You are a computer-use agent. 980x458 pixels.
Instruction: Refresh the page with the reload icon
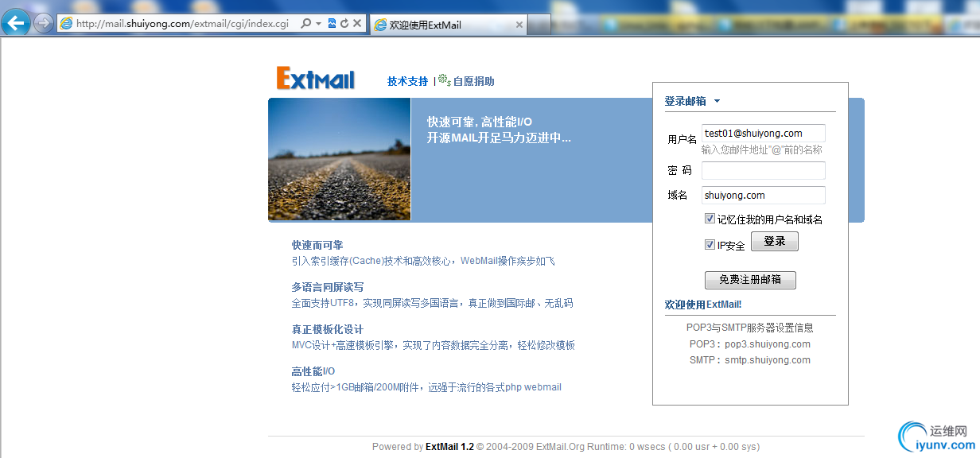pyautogui.click(x=344, y=24)
